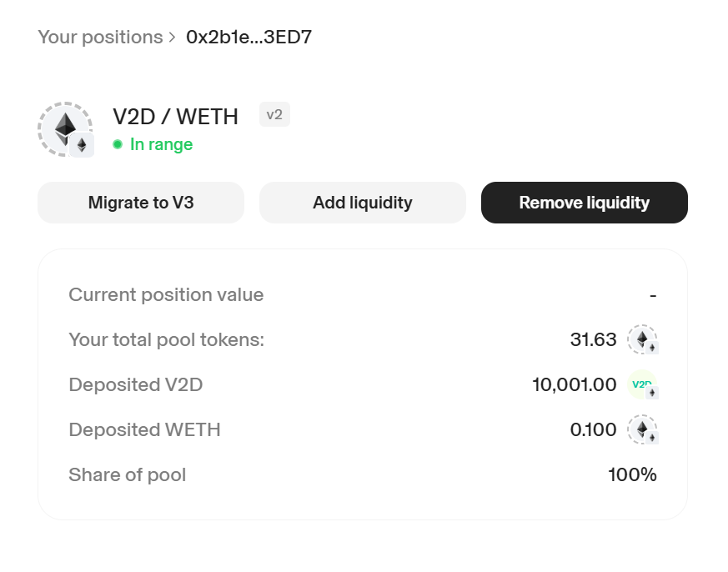Click the 100% share of pool value
The height and width of the screenshot is (572, 728).
[632, 474]
